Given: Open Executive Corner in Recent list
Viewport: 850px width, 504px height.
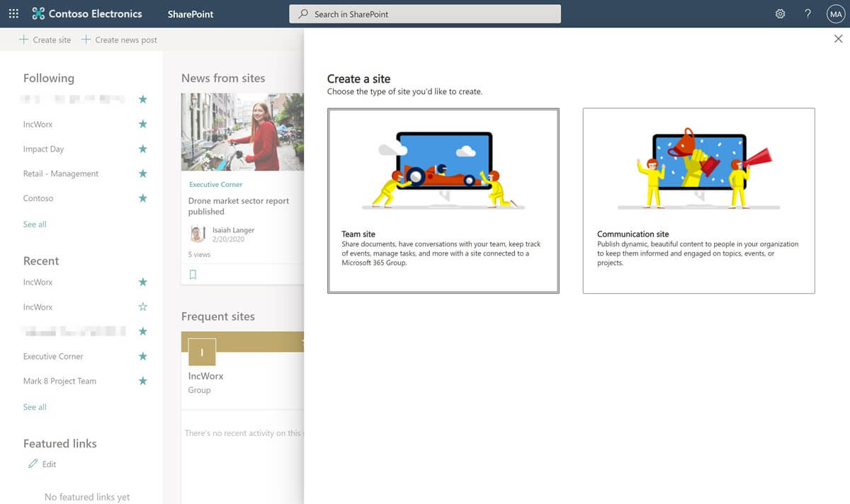Looking at the screenshot, I should (x=53, y=356).
